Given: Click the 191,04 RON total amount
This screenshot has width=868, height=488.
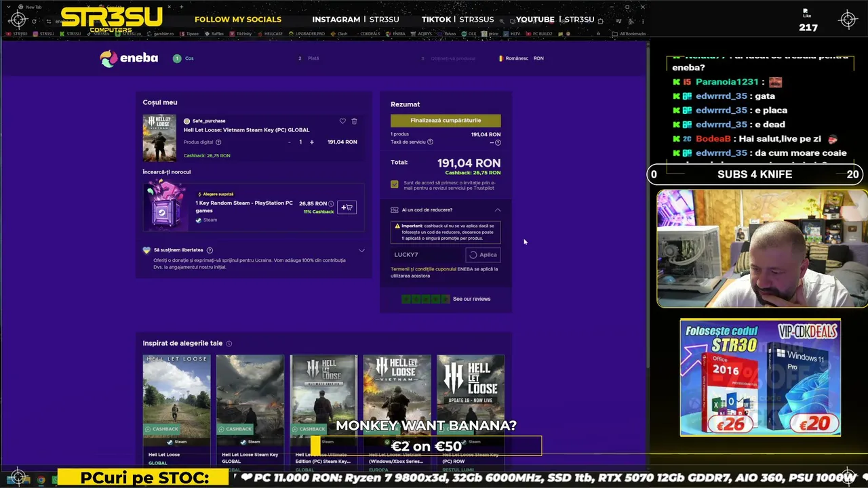Looking at the screenshot, I should tap(469, 163).
